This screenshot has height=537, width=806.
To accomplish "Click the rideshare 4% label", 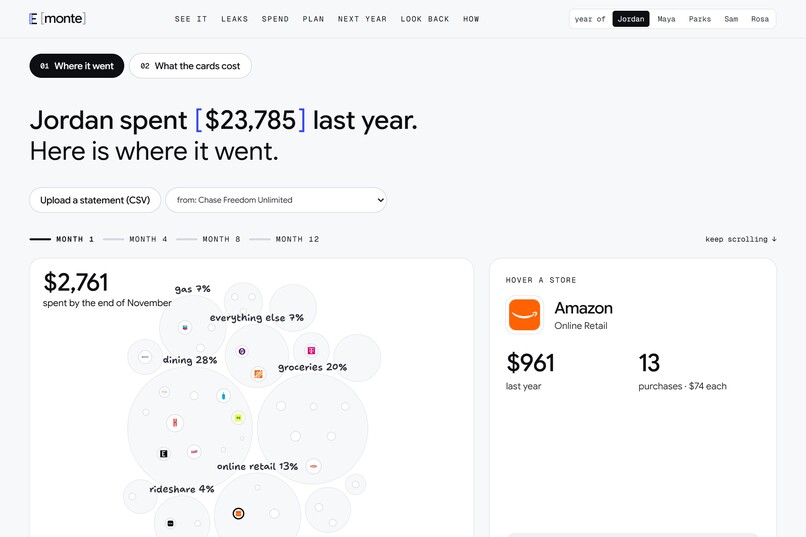I will click(x=181, y=489).
